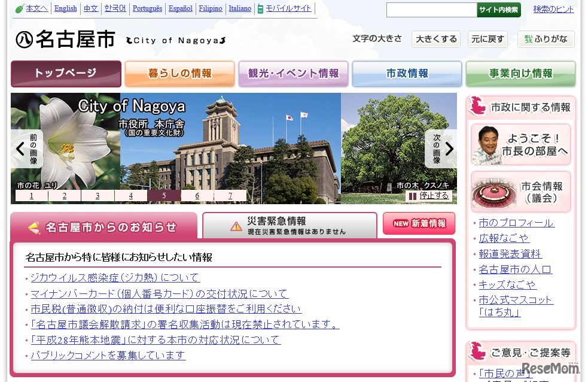This screenshot has height=382, width=588.
Task: Switch language to English
Action: 65,8
